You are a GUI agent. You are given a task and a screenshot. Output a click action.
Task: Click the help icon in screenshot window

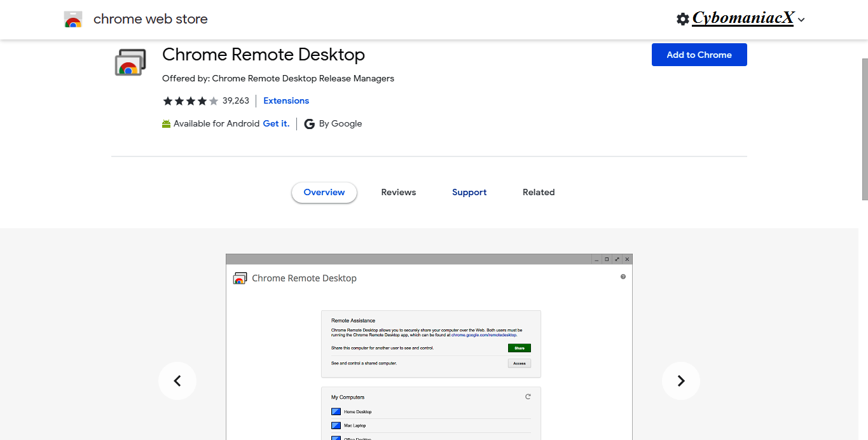click(623, 277)
